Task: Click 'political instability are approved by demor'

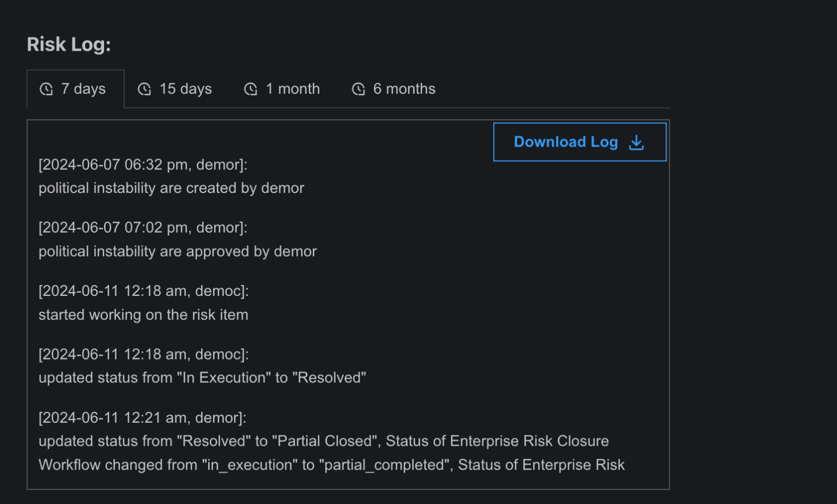Action: click(x=178, y=251)
